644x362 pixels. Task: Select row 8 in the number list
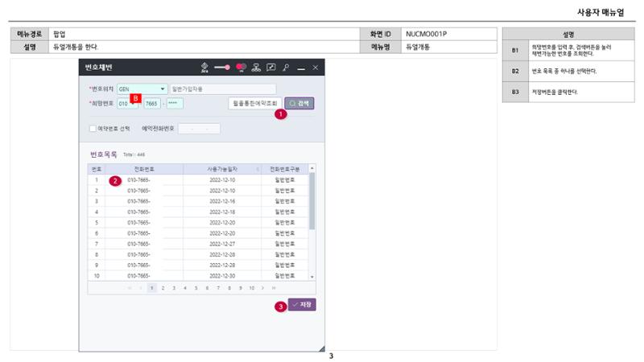[x=198, y=254]
